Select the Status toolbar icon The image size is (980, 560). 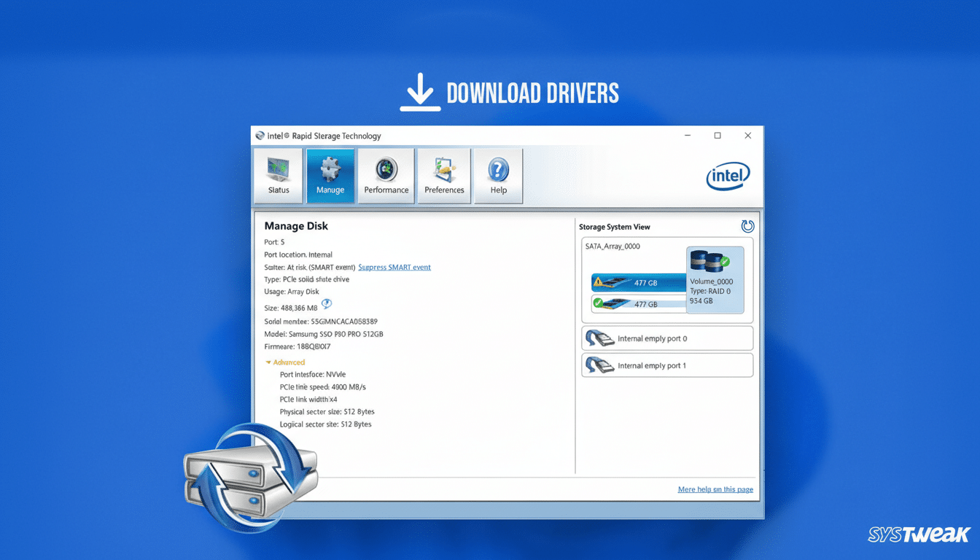point(279,175)
